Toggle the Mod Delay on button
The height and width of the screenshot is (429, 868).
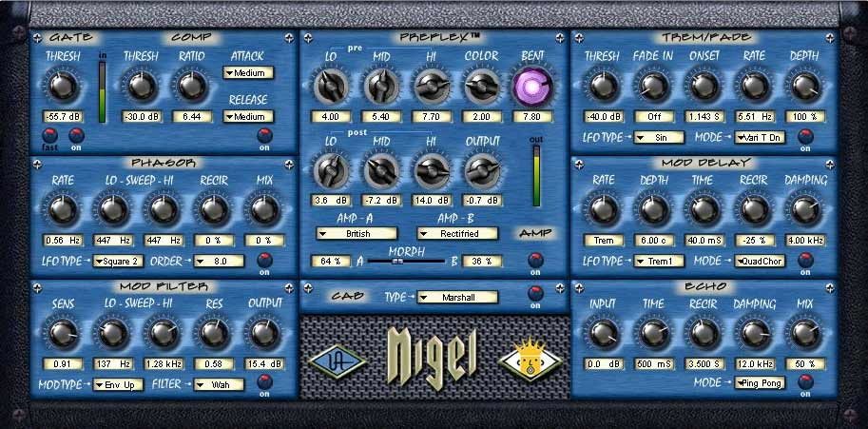coord(805,259)
